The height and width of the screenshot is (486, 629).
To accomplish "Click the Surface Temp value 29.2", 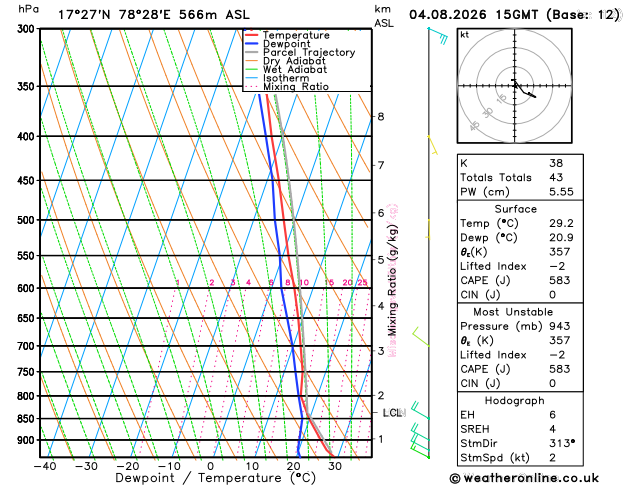I will [561, 223].
